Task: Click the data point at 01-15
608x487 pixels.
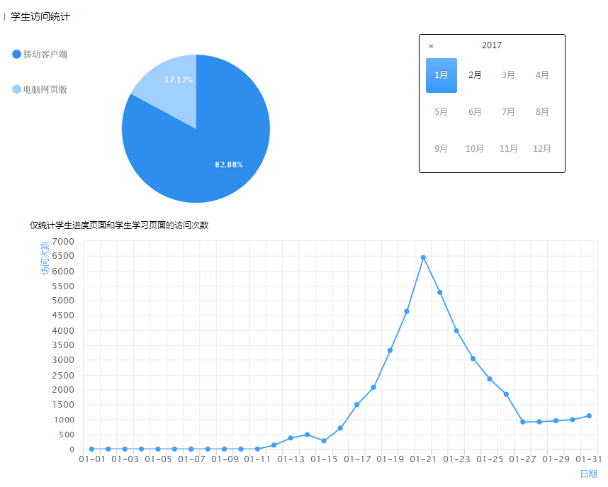Action: [x=324, y=441]
